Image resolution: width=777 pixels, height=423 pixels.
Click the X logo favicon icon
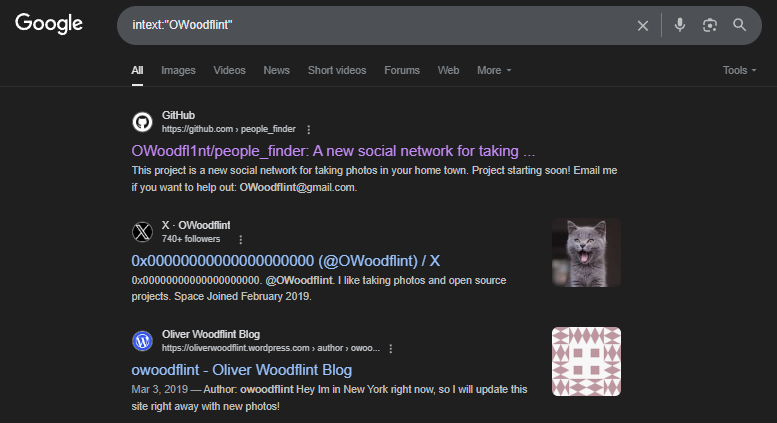coord(142,232)
